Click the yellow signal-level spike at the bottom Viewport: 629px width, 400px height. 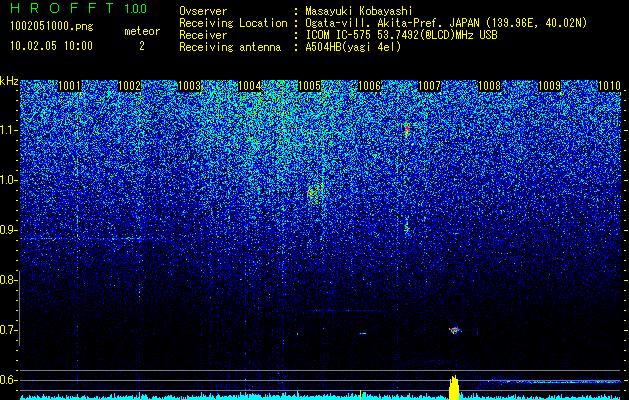[x=454, y=388]
